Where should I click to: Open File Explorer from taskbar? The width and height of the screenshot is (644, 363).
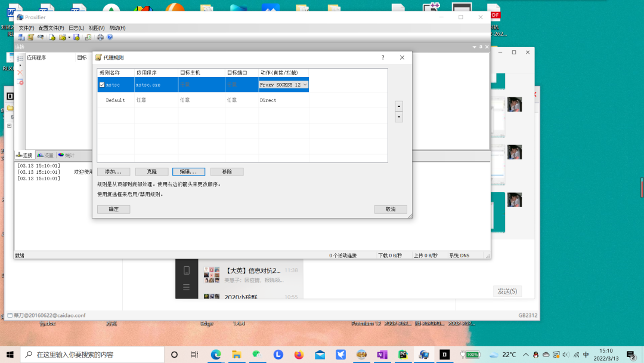point(237,355)
